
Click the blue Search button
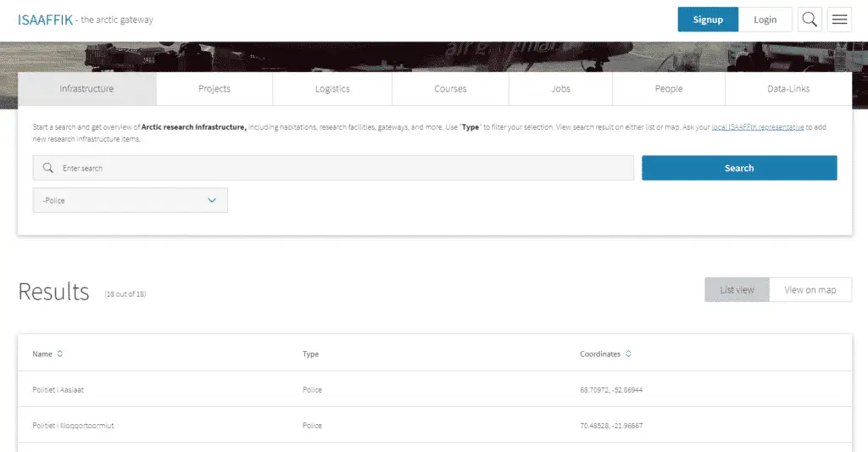click(x=739, y=168)
